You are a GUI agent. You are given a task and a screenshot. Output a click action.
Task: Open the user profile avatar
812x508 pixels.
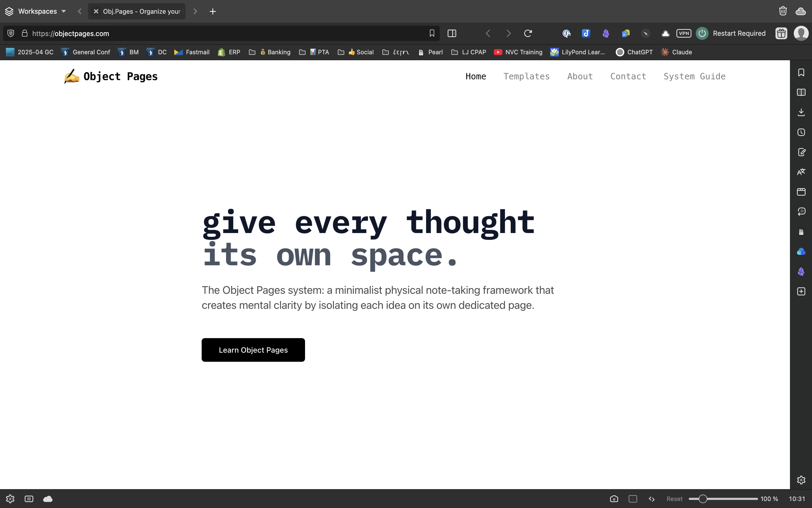[801, 33]
